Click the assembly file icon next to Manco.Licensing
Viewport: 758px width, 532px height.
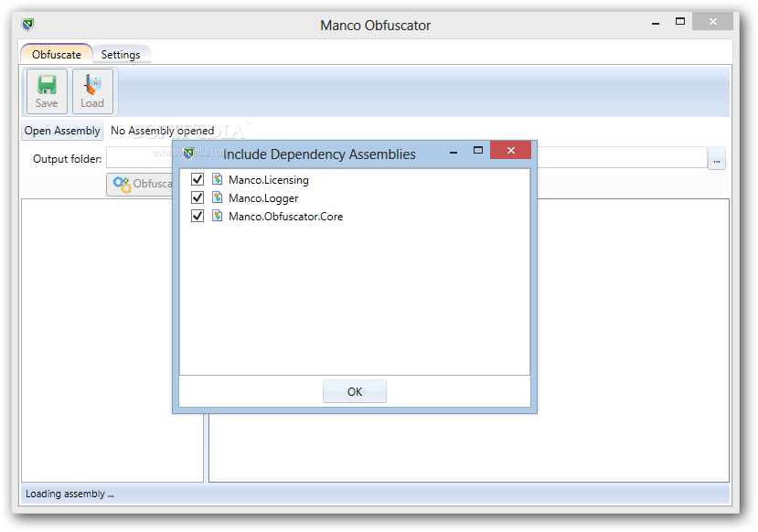(x=218, y=179)
